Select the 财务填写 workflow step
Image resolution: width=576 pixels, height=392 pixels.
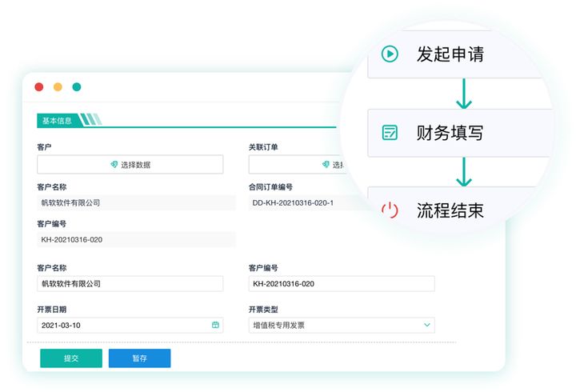[x=459, y=133]
